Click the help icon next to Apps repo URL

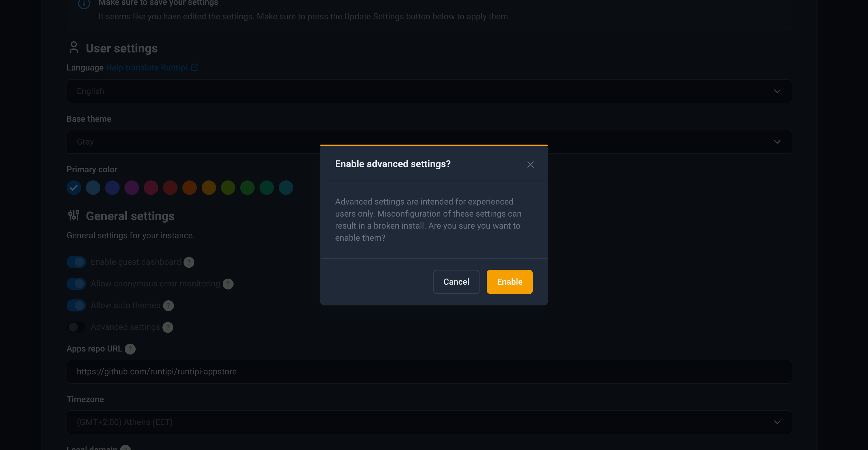click(x=130, y=349)
